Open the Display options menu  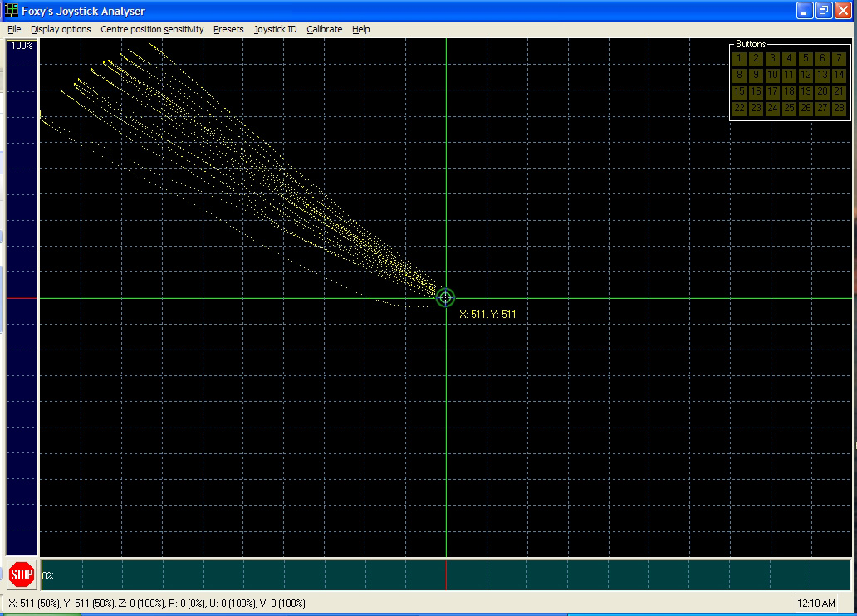[61, 30]
